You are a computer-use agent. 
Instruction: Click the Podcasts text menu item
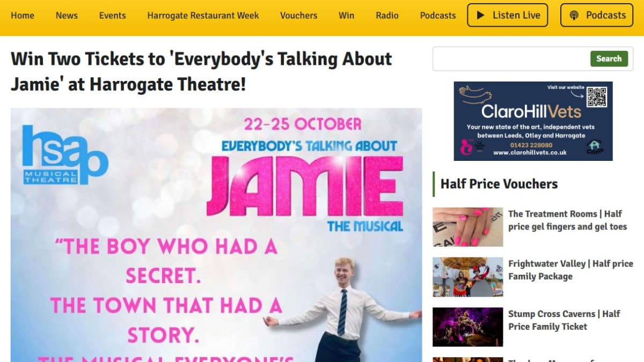(438, 15)
